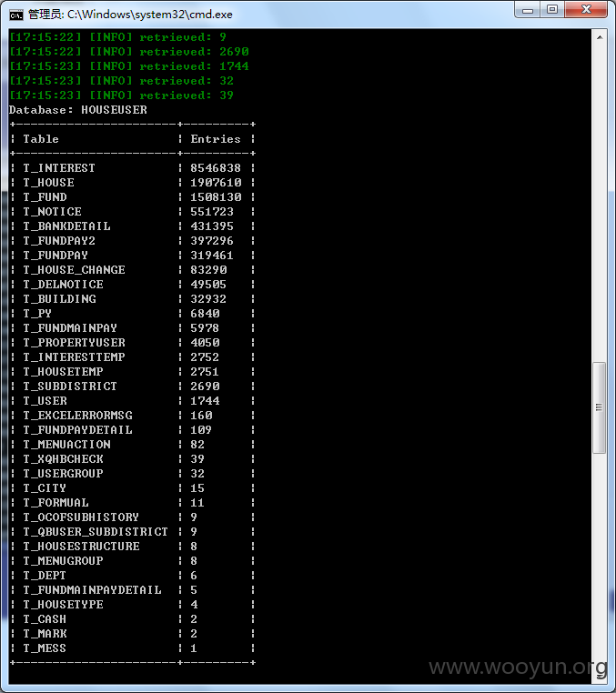Click the entries value 8546838
616x693 pixels.
pyautogui.click(x=216, y=168)
